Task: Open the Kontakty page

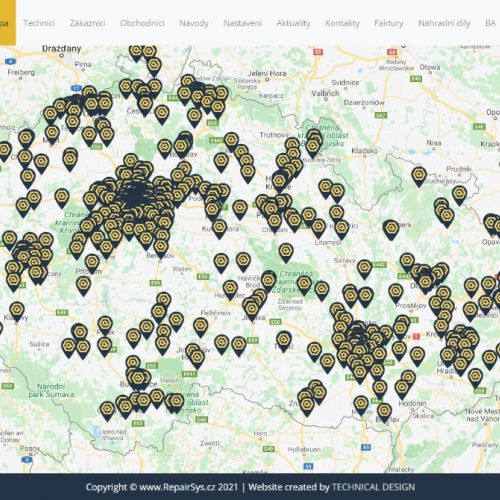Action: click(x=342, y=23)
